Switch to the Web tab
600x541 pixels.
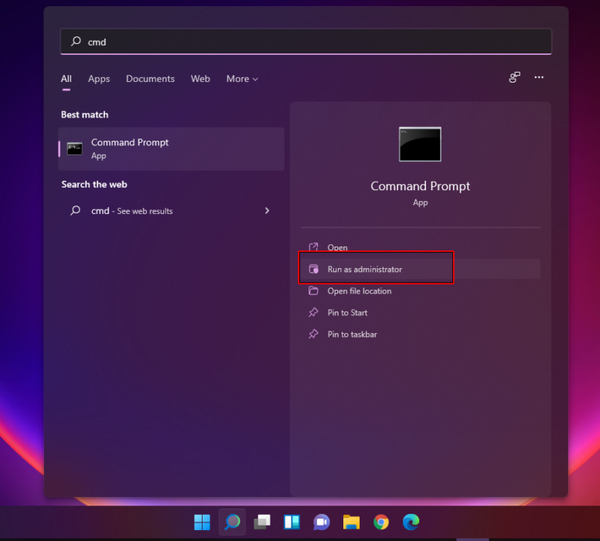pos(201,79)
